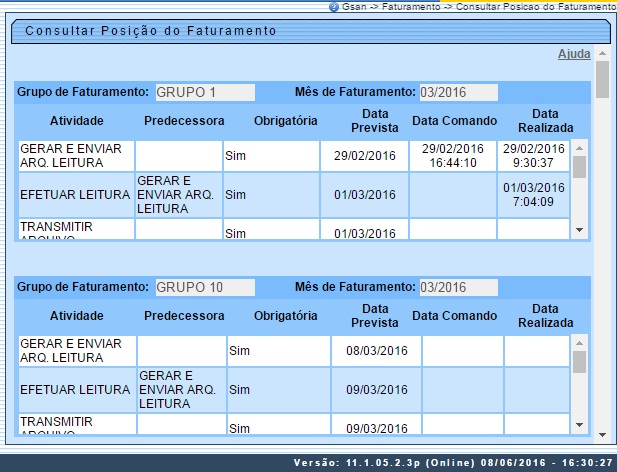Image resolution: width=617 pixels, height=472 pixels.
Task: Click the Obrigatória column header in GRUPO 10 table
Action: pyautogui.click(x=286, y=316)
